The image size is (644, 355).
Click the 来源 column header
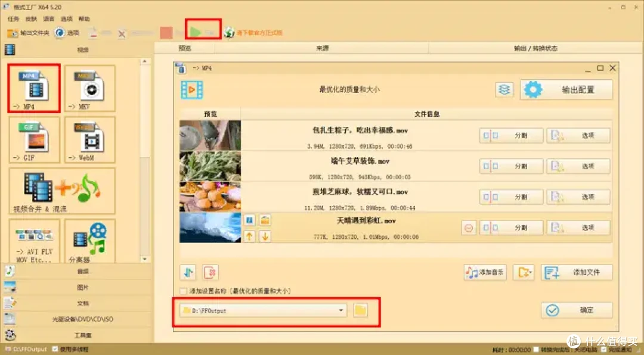[322, 48]
